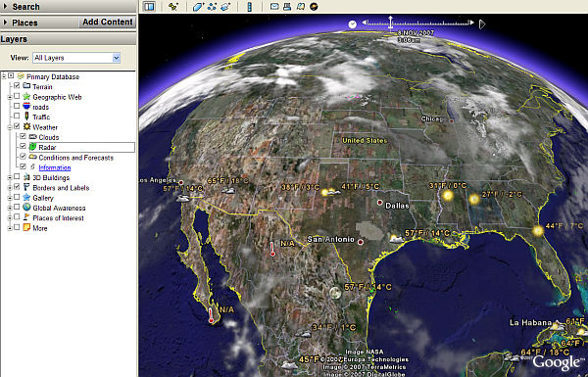
Task: Expand the Global Awareness tree node
Action: (x=10, y=208)
